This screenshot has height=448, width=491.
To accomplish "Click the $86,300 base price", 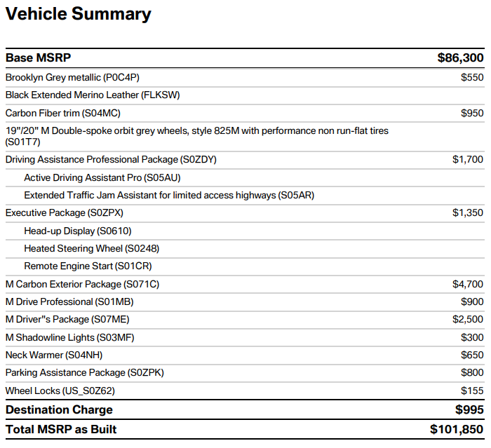I will pyautogui.click(x=460, y=58).
